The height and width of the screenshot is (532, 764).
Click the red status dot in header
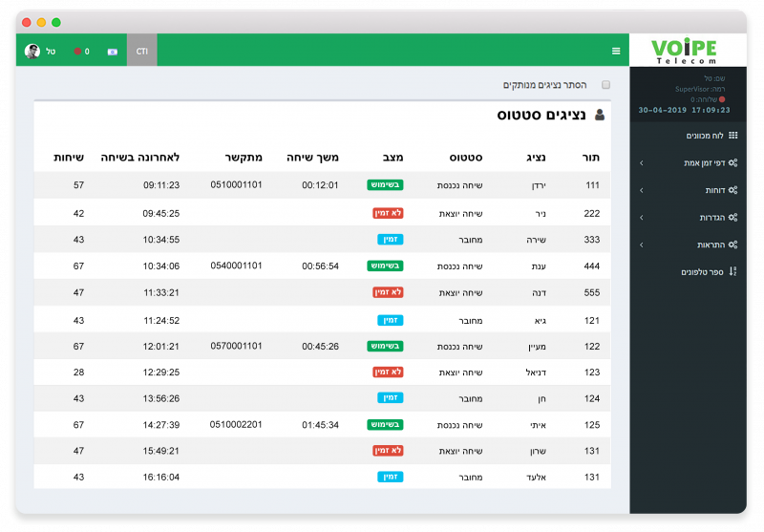click(77, 52)
